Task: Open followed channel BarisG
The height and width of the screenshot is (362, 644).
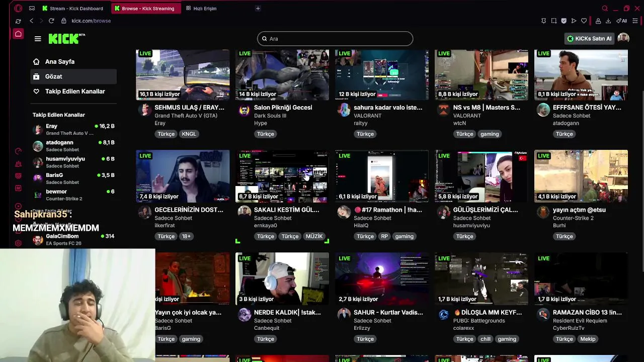Action: point(74,178)
